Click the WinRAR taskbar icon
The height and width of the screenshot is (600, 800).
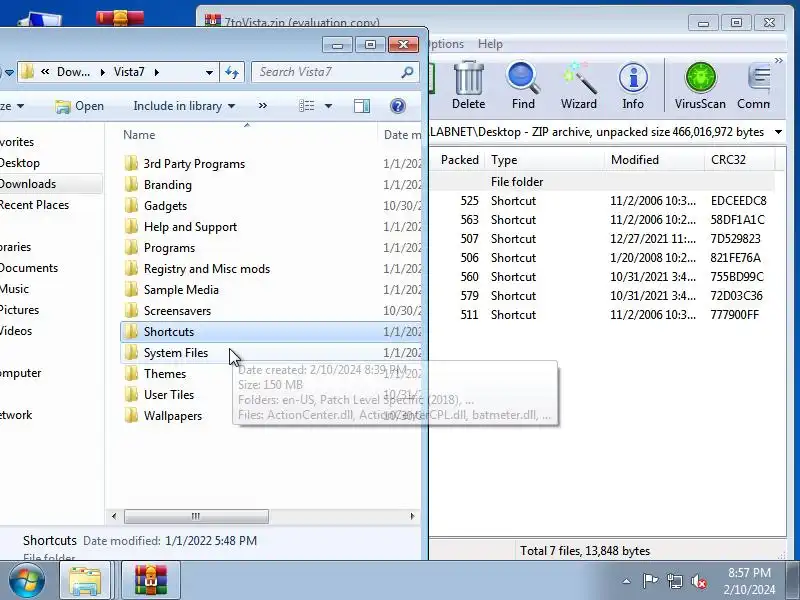coord(151,581)
